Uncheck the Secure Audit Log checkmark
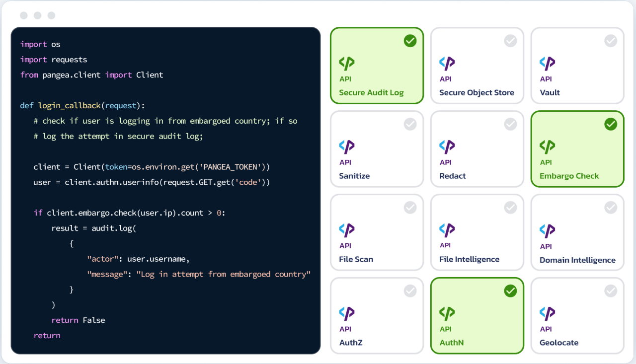Viewport: 636px width, 364px height. click(410, 41)
